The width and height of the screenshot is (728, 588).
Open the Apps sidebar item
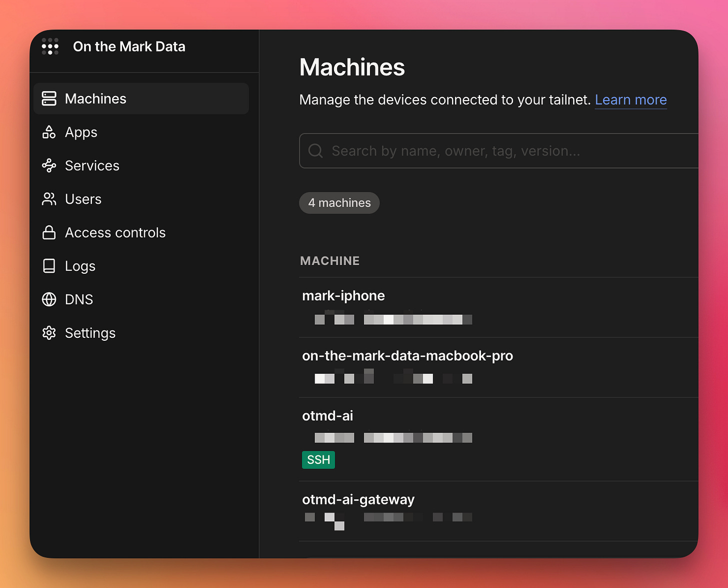click(141, 132)
